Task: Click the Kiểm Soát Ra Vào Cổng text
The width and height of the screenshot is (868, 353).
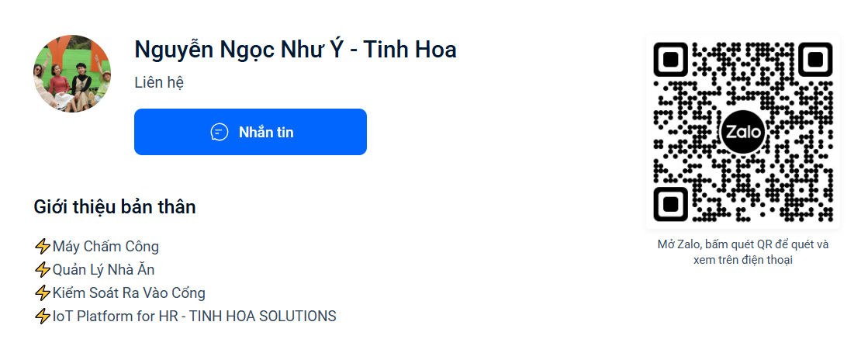Action: 129,293
